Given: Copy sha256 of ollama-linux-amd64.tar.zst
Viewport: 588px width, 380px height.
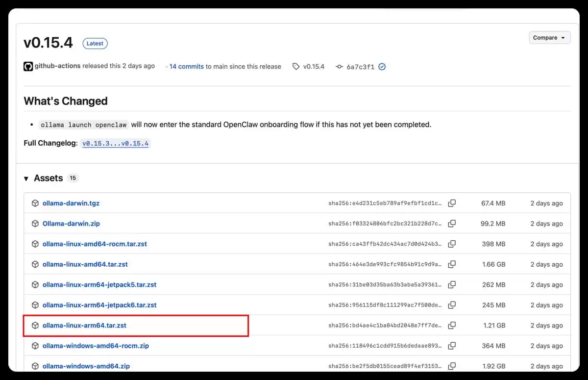Looking at the screenshot, I should coord(452,264).
